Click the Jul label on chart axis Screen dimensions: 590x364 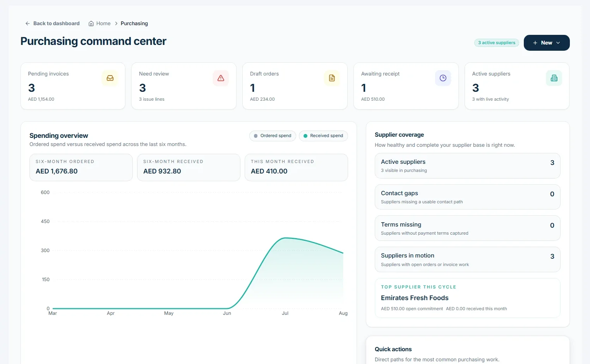pos(285,313)
